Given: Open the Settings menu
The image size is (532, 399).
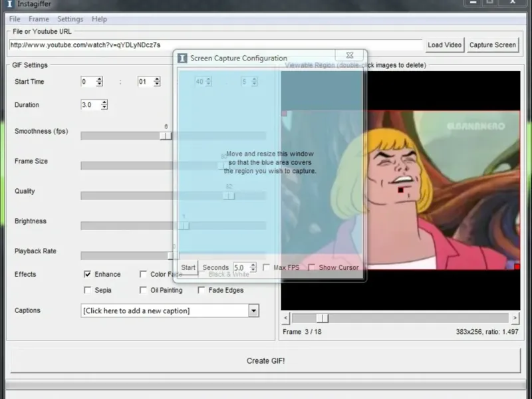Looking at the screenshot, I should click(70, 19).
